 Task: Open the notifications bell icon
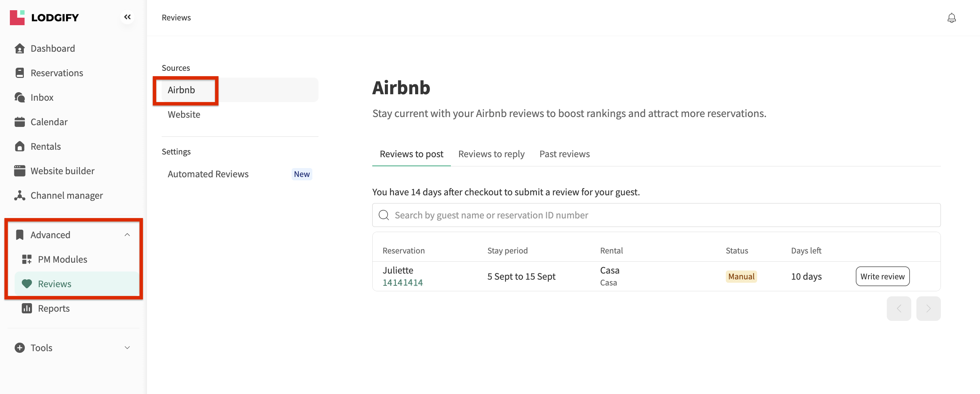pyautogui.click(x=951, y=18)
